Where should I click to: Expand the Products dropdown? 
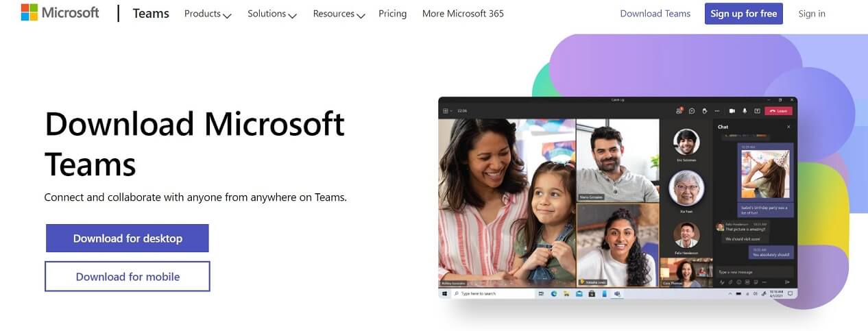click(x=208, y=14)
